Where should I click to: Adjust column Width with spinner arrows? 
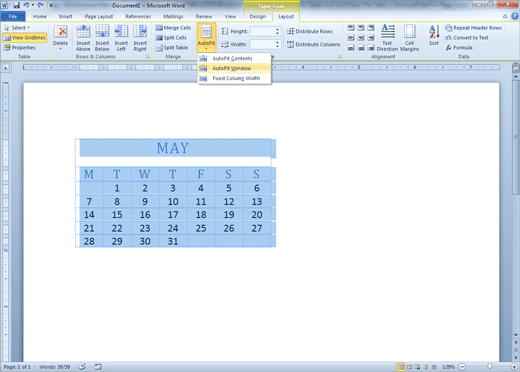pos(277,44)
